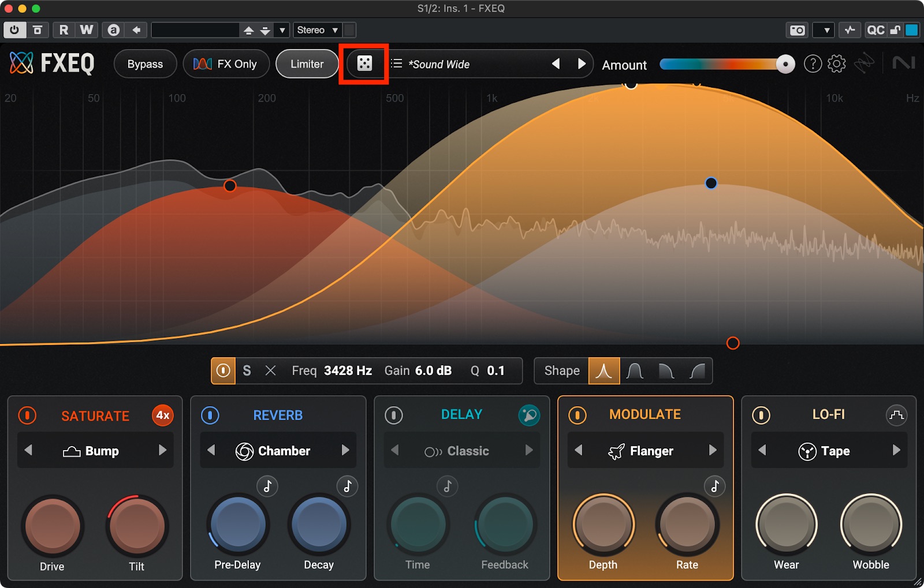This screenshot has width=924, height=588.
Task: Click the host left arrow icon
Action: tap(136, 30)
